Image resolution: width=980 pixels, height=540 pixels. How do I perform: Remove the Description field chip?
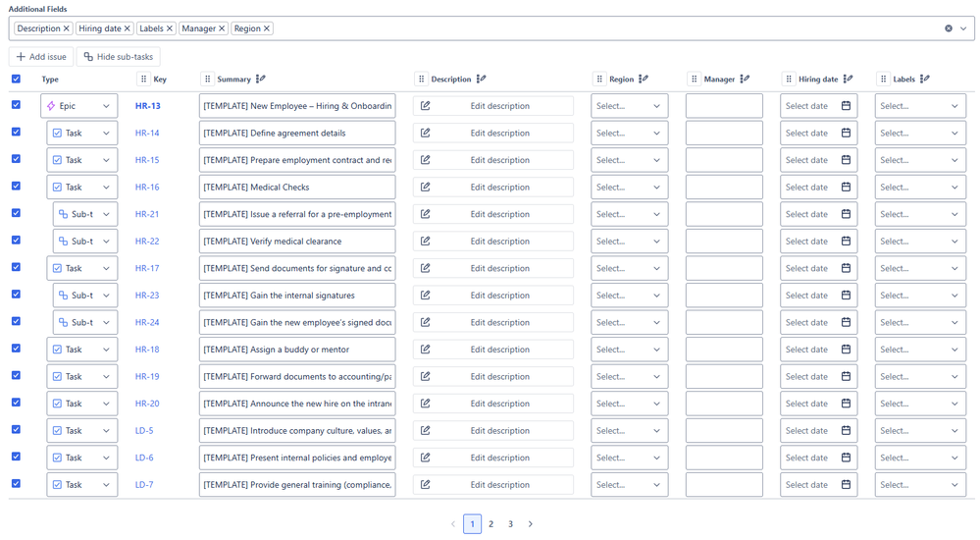pos(67,28)
